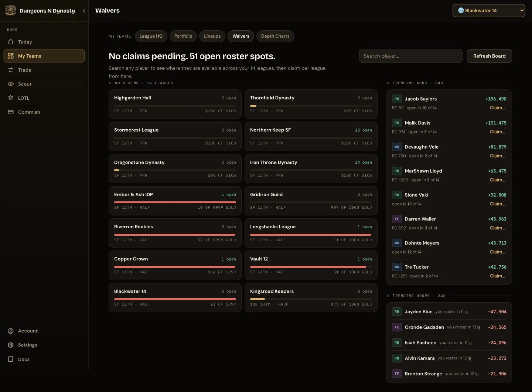Focus the Search player field

(x=411, y=56)
